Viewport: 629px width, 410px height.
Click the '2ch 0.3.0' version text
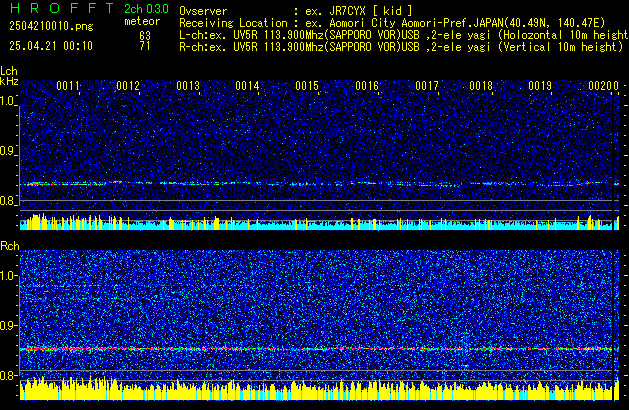tap(146, 9)
